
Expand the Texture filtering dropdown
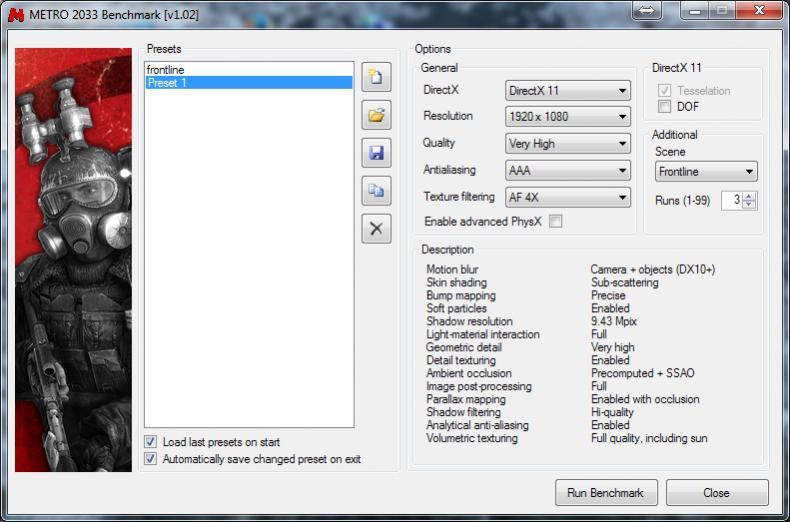(x=568, y=198)
